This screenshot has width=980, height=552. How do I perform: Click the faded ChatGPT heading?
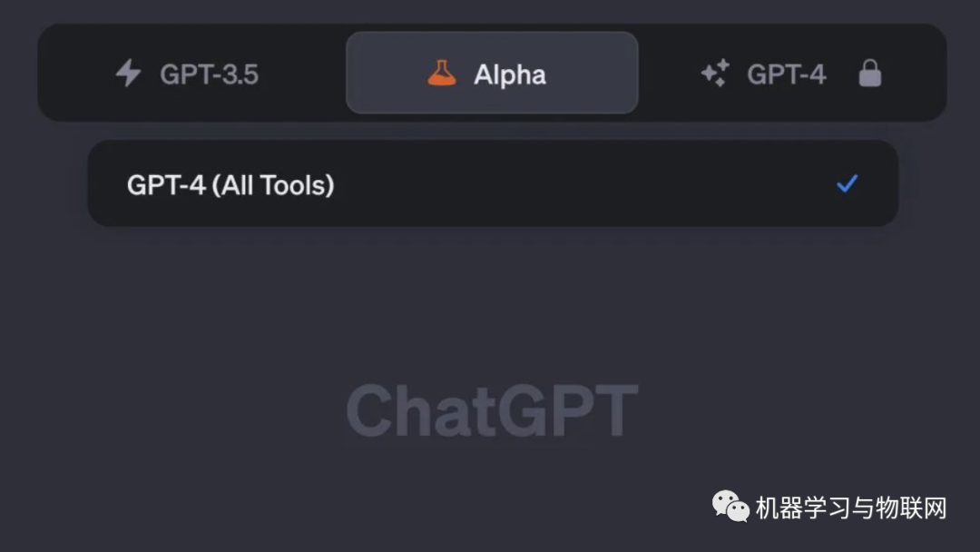(492, 411)
